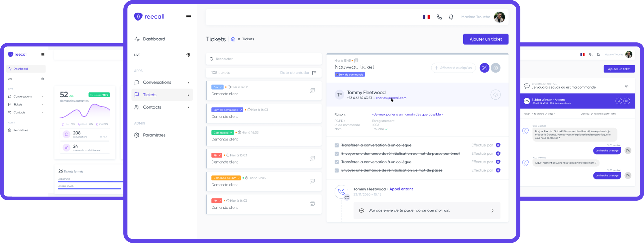Click the magic wand button on Nouveau ticket
This screenshot has height=243, width=644.
click(484, 68)
